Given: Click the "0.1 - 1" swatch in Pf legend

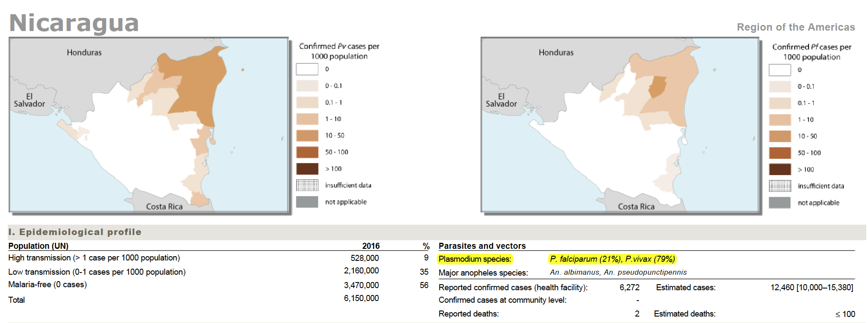Looking at the screenshot, I should pyautogui.click(x=780, y=103).
